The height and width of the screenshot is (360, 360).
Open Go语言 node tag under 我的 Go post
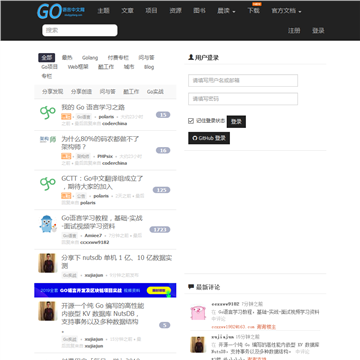pos(83,117)
